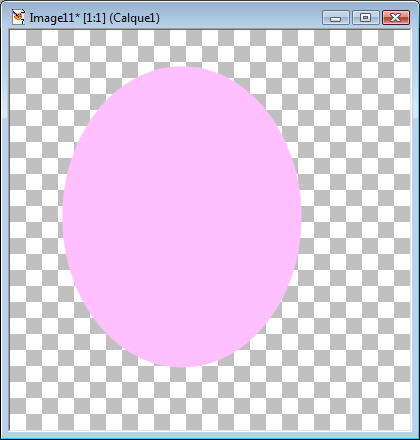Click transparent area left of the ellipse

click(x=36, y=217)
